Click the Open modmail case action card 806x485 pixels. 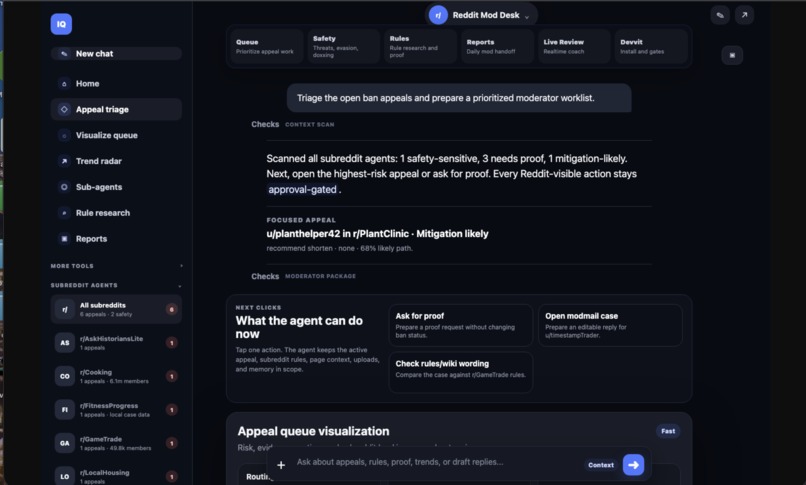point(610,325)
